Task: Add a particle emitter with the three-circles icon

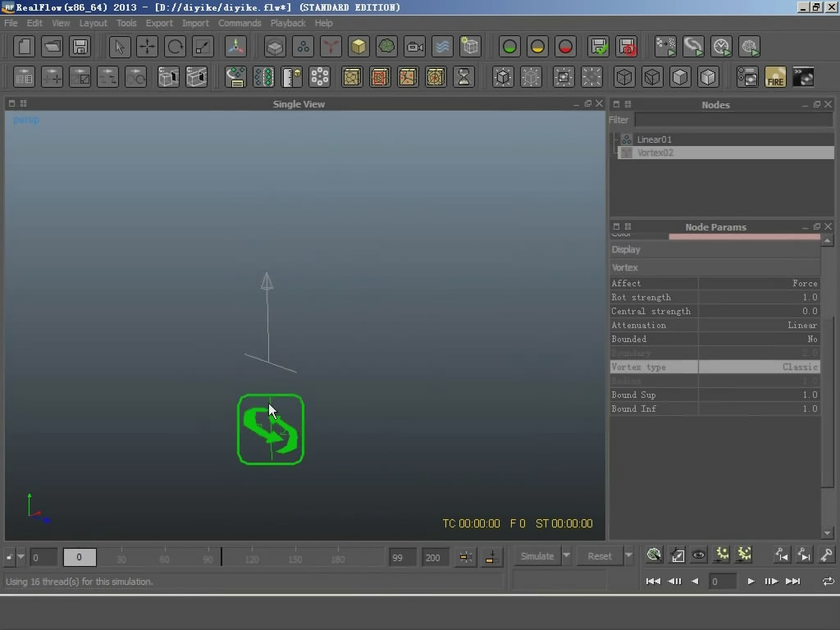Action: [x=303, y=47]
